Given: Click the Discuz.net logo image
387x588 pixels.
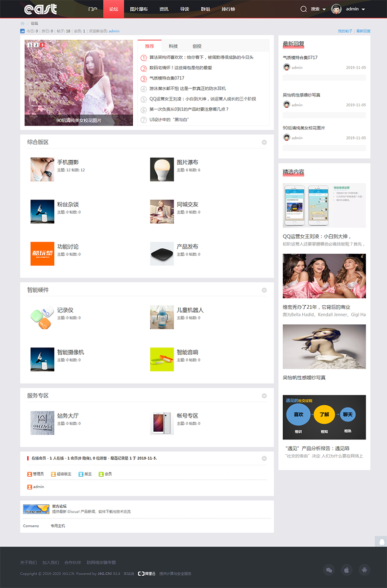Looking at the screenshot, I should coord(36,509).
